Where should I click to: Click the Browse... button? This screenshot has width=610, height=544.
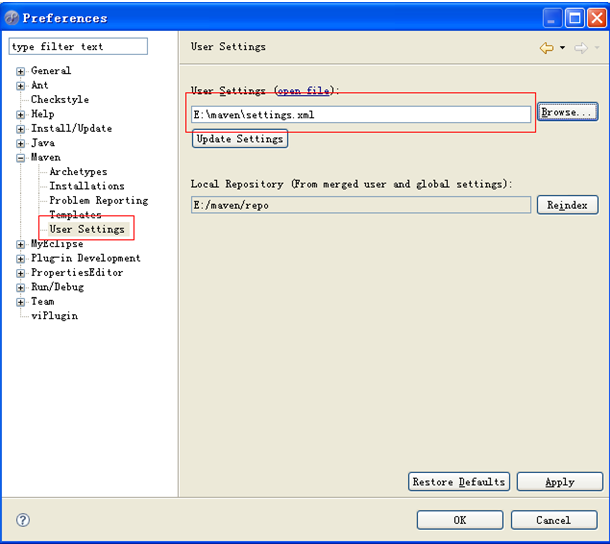[x=568, y=112]
